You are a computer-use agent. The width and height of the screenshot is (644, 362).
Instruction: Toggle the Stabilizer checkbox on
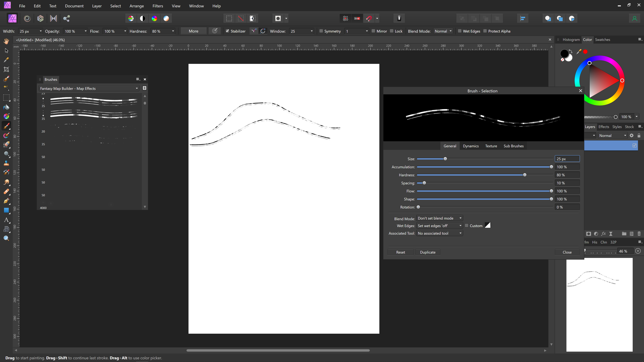(227, 31)
